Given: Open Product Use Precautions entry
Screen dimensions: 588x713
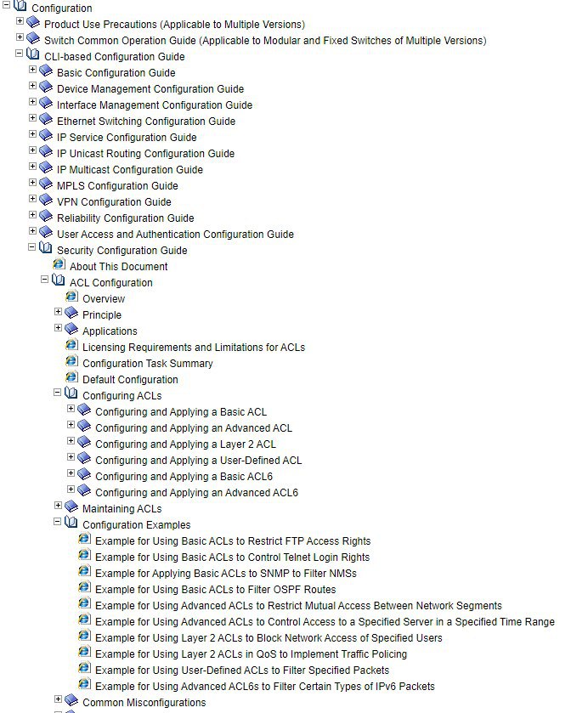Looking at the screenshot, I should coord(174,25).
